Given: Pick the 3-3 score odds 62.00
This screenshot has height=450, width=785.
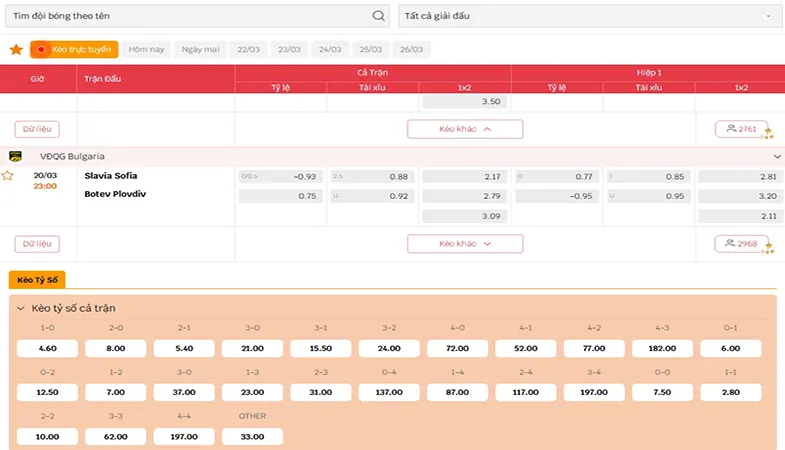Looking at the screenshot, I should coord(116,437).
